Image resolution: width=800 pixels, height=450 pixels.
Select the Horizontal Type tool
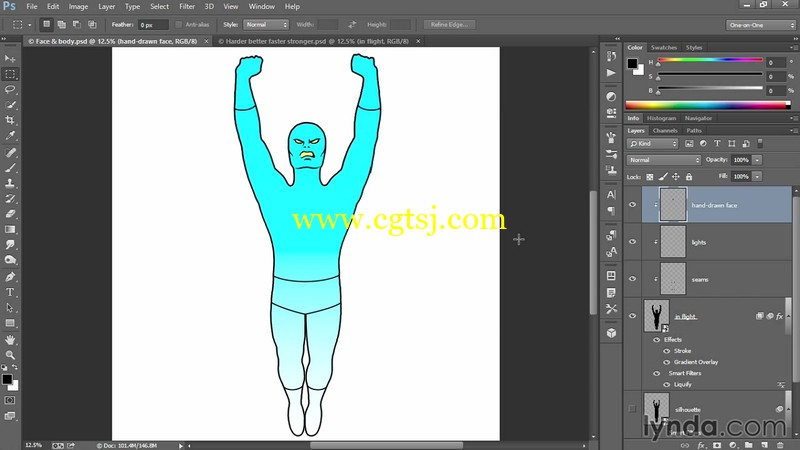point(10,292)
